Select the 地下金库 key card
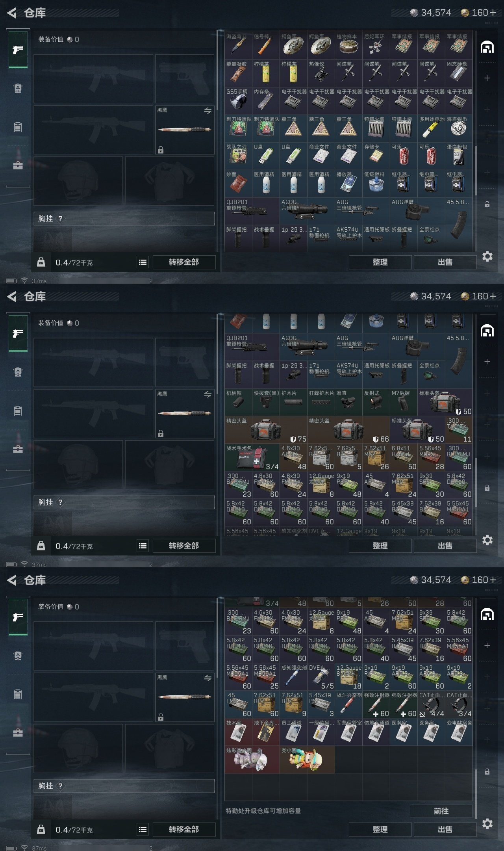504x851 pixels. click(266, 732)
